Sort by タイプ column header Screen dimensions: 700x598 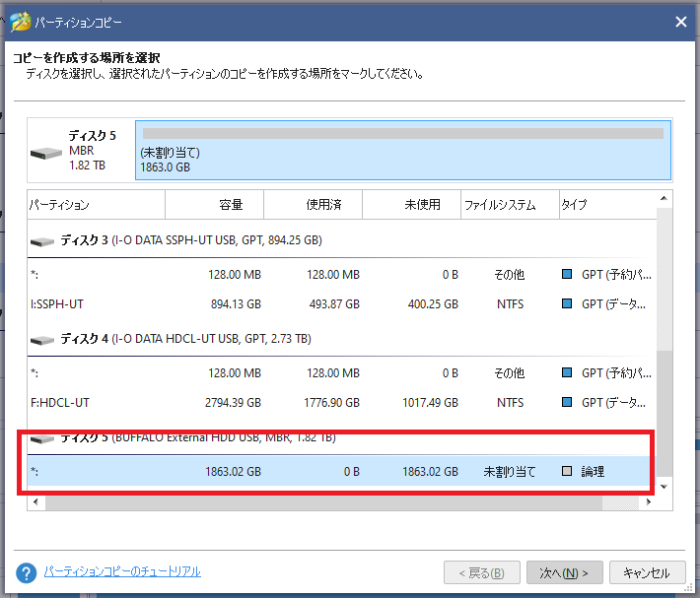coord(608,205)
